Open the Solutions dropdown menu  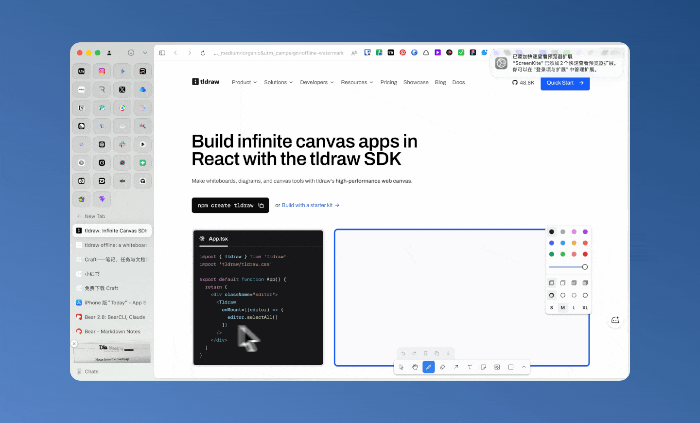pos(278,82)
